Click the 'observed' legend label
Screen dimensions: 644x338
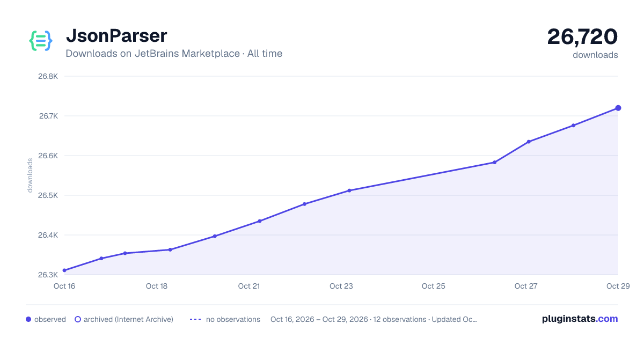pyautogui.click(x=50, y=319)
